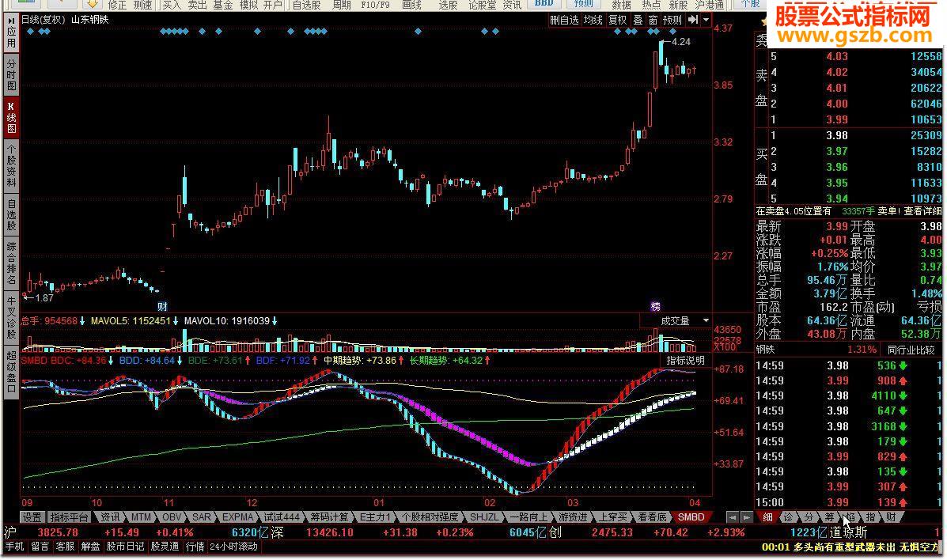947x560 pixels.
Task: Open 客服 customer service
Action: pos(65,547)
